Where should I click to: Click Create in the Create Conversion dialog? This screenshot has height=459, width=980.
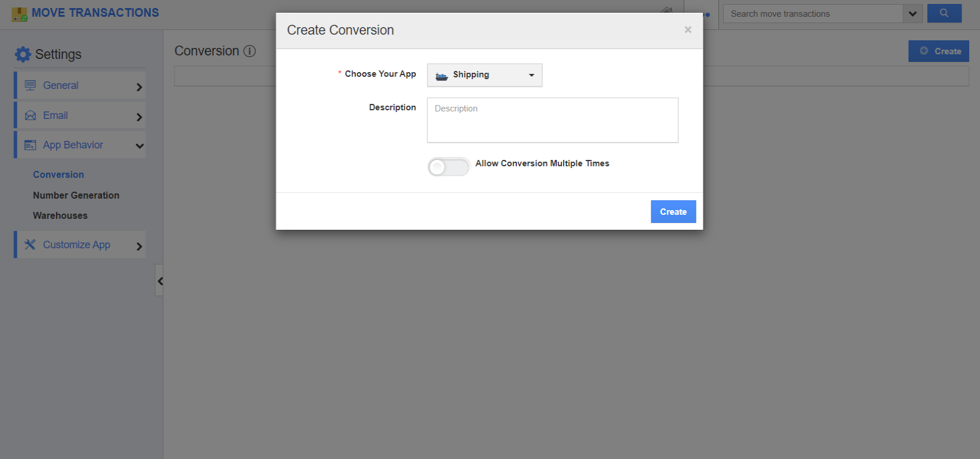673,211
